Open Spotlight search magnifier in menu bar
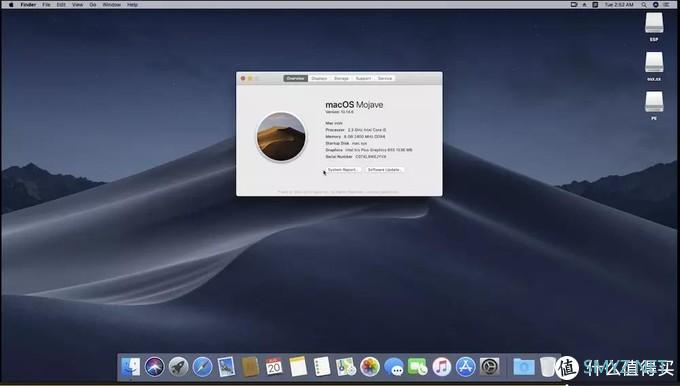The width and height of the screenshot is (680, 386). pos(644,5)
